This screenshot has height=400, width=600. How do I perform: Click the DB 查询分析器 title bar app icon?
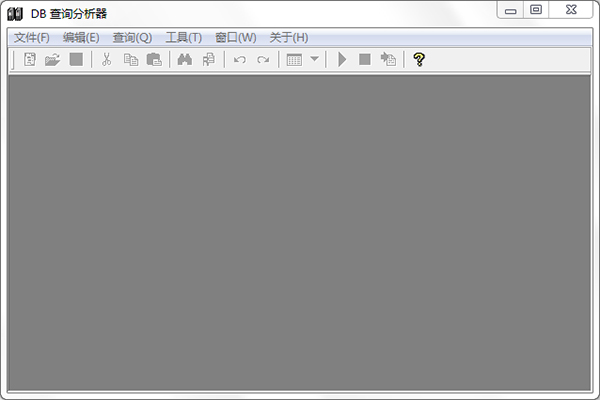coord(15,14)
